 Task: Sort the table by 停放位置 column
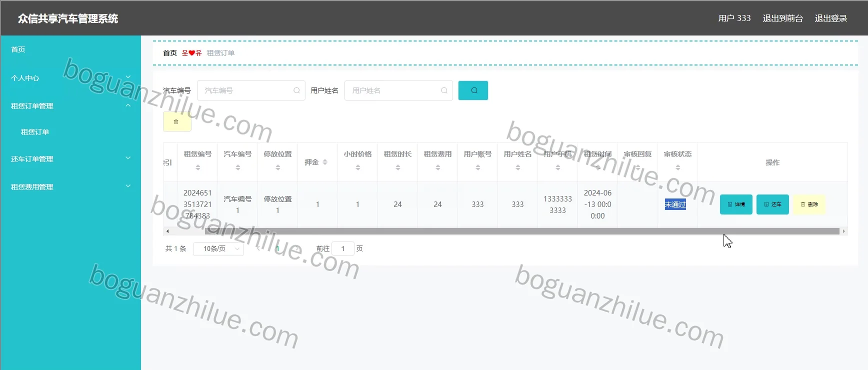tap(278, 167)
